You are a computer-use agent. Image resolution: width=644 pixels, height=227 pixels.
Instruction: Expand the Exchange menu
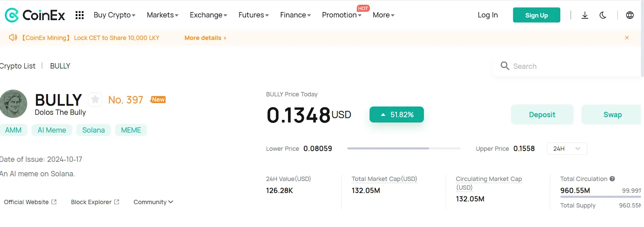208,15
